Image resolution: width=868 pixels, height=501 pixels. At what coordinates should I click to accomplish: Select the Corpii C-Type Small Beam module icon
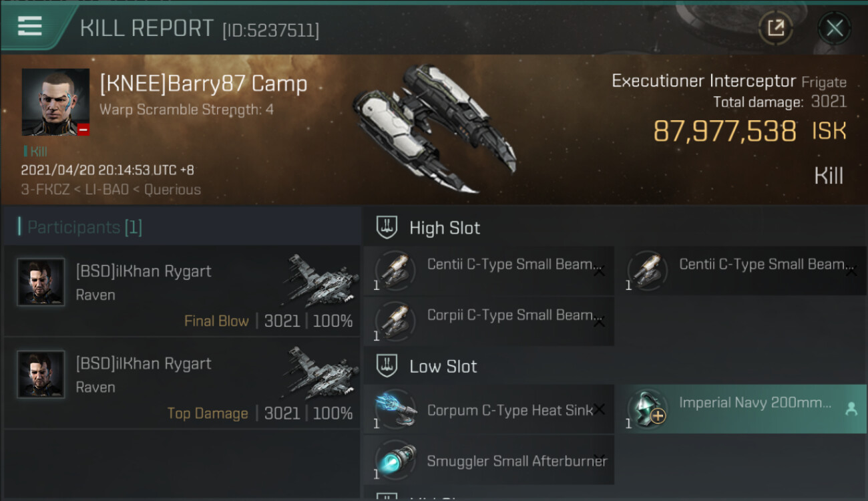coord(396,321)
